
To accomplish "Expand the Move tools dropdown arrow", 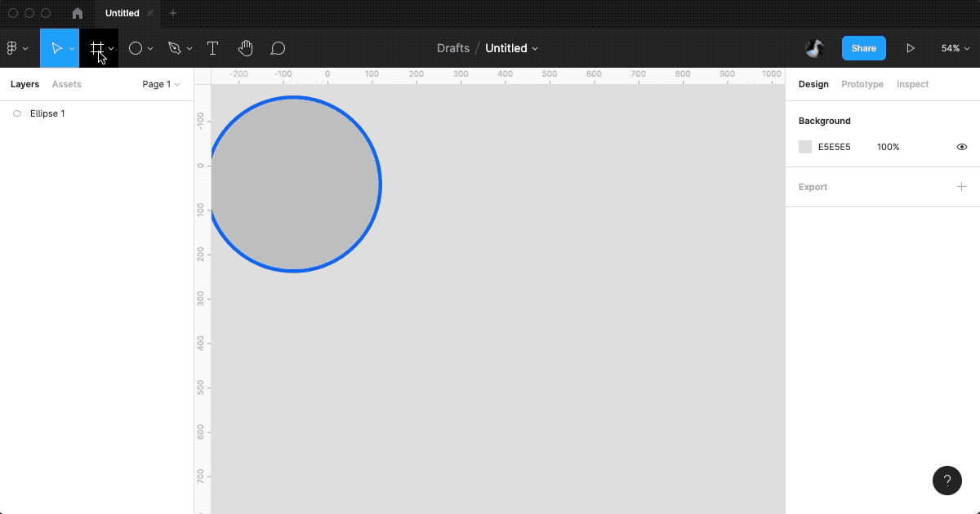I will click(x=72, y=49).
